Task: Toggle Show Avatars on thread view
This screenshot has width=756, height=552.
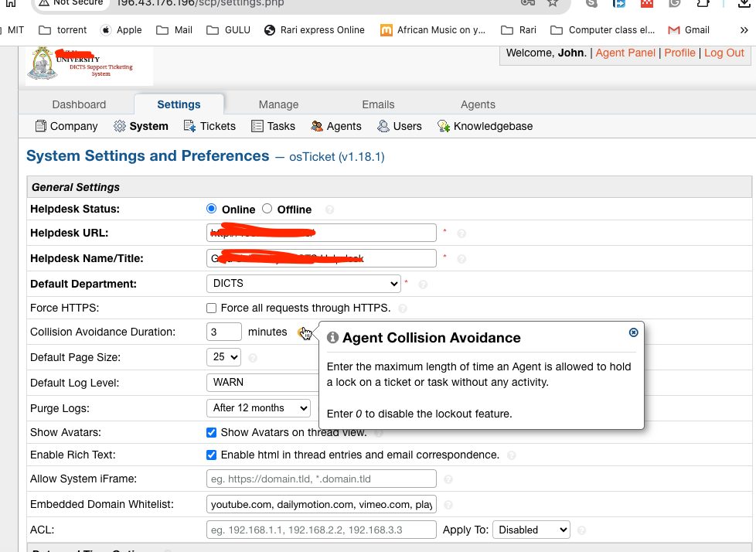Action: [212, 433]
